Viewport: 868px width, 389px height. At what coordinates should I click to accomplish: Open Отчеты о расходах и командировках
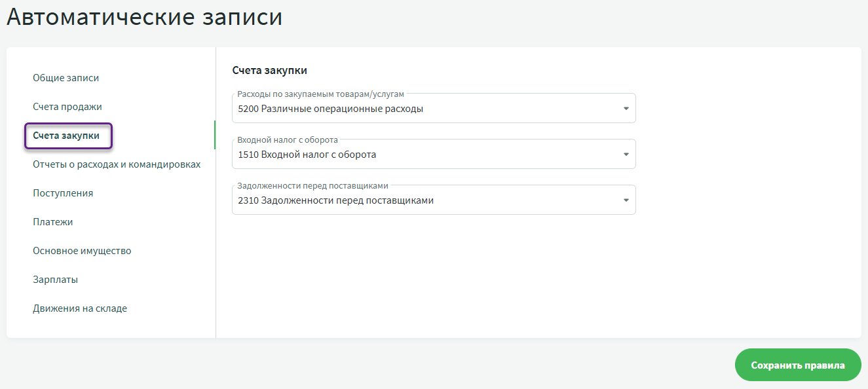pos(117,164)
